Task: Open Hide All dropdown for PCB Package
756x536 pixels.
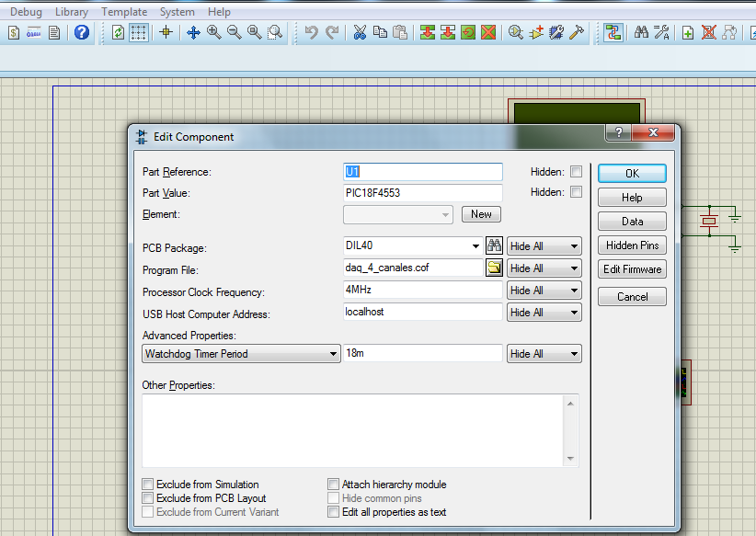Action: 544,245
